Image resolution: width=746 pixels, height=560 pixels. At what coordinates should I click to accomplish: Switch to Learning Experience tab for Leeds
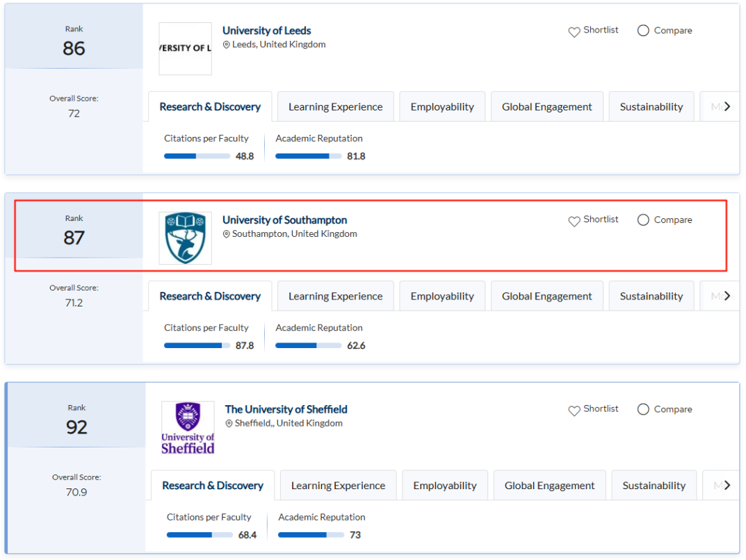(x=335, y=106)
